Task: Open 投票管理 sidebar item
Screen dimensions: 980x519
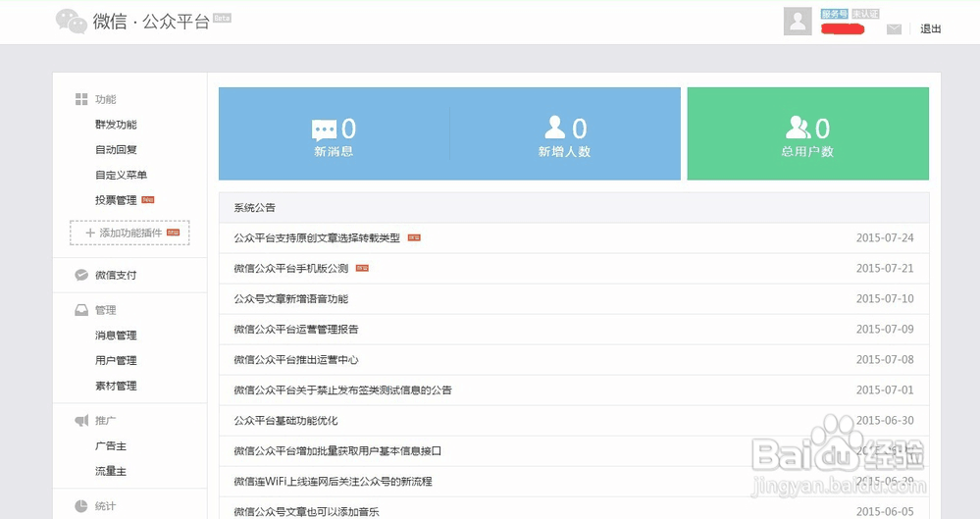Action: tap(116, 200)
